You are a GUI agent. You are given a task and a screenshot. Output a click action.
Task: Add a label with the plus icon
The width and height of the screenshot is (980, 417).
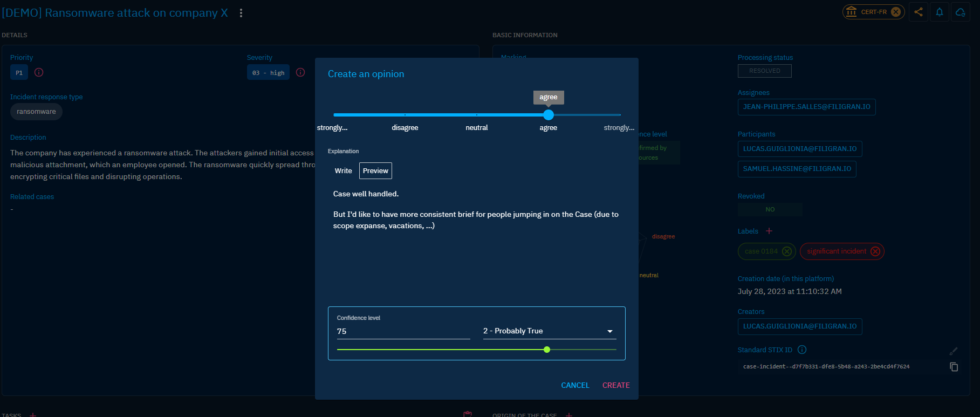(x=769, y=231)
